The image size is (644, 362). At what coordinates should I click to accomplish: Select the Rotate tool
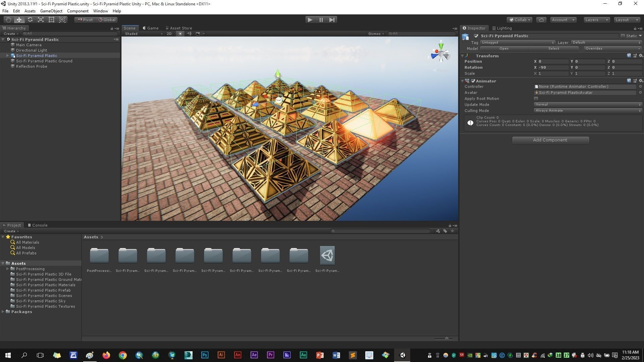click(30, 20)
